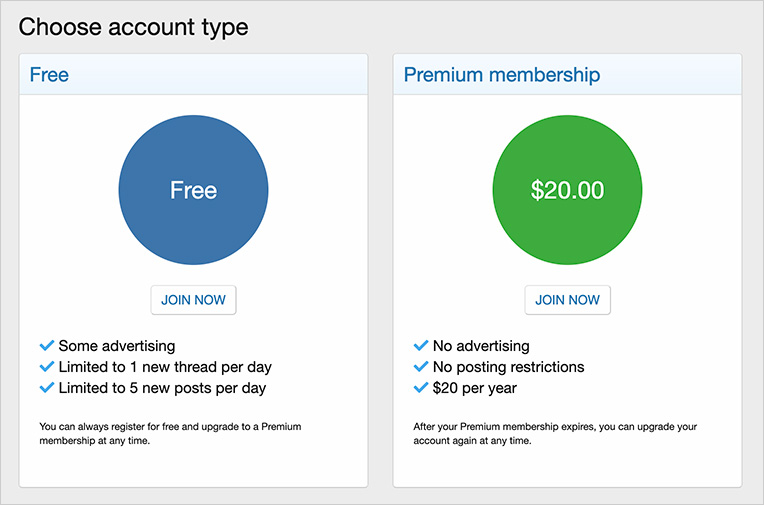Click checkmark beside No posting restrictions

tap(420, 367)
